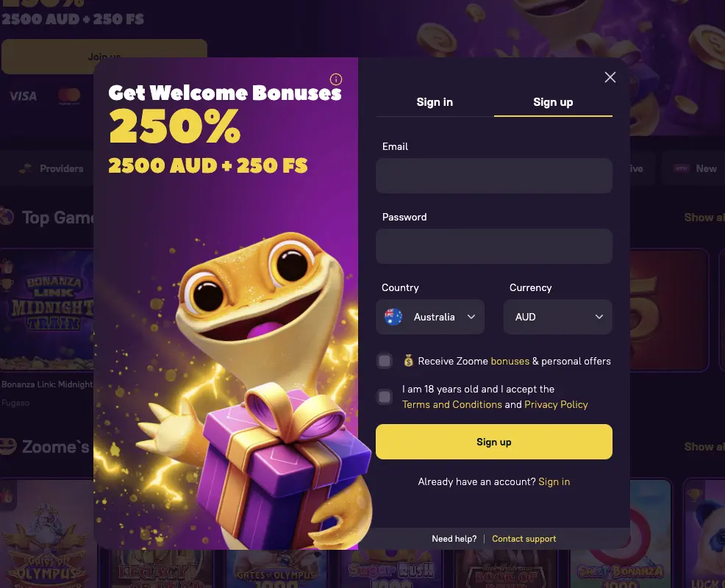Close the sign up dialog with X
Screen dimensions: 725x588
610,77
